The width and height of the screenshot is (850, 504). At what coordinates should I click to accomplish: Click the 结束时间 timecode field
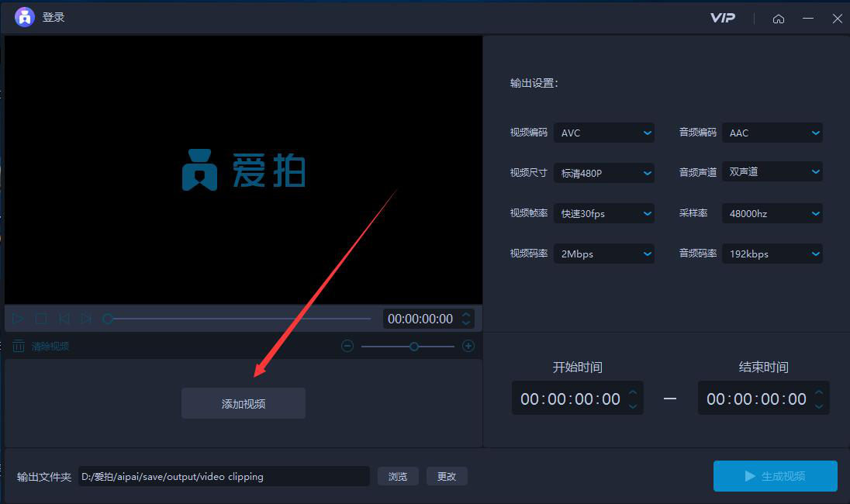tap(763, 399)
